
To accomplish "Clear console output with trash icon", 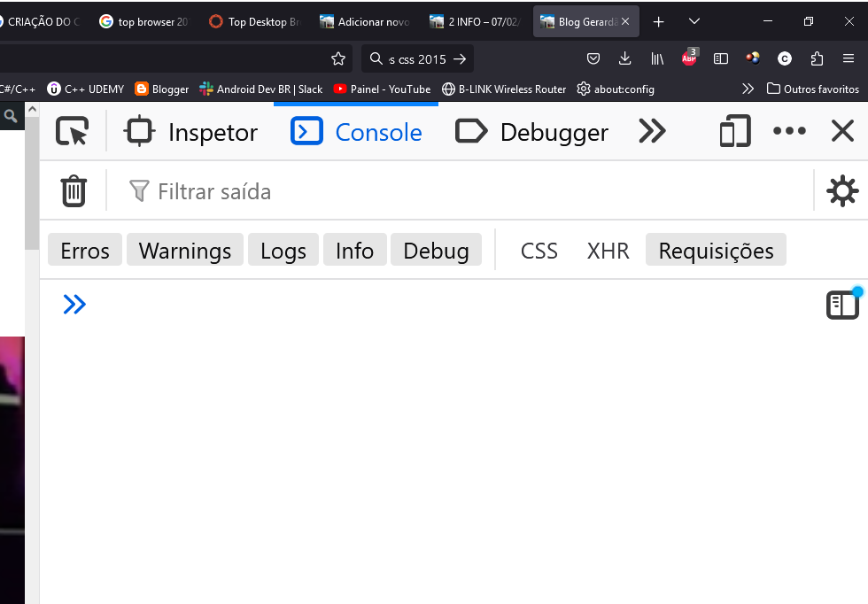I will (74, 191).
